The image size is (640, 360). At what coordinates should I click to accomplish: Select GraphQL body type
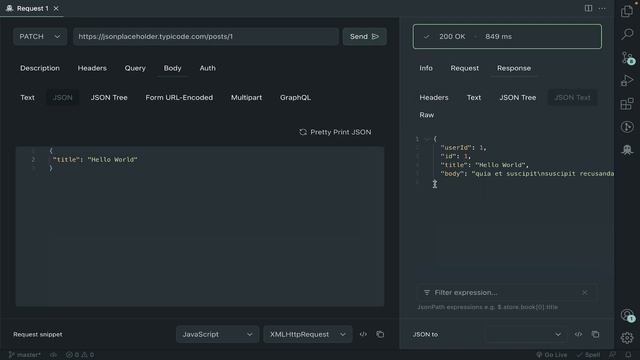(296, 98)
